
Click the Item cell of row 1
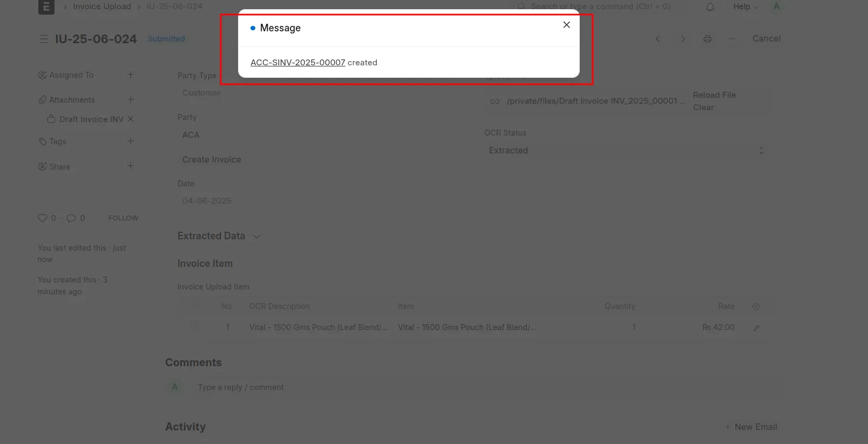pyautogui.click(x=467, y=327)
